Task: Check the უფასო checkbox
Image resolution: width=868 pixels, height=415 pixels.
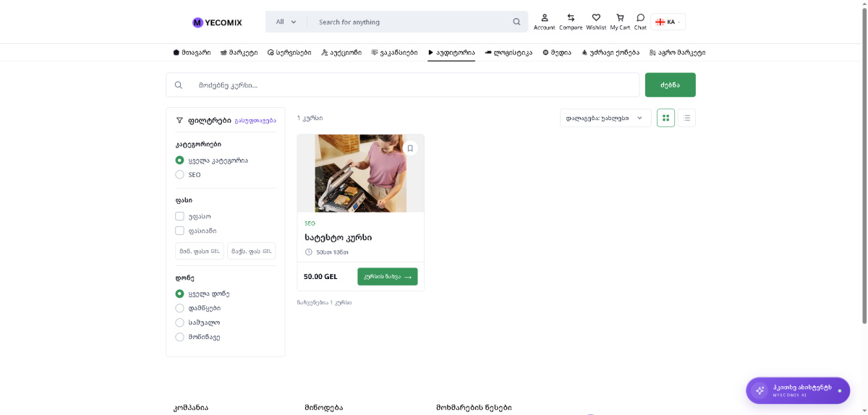Action: tap(179, 216)
